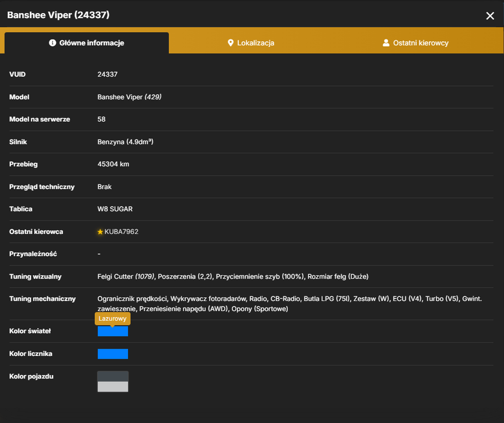Viewport: 504px width, 423px height.
Task: Click the Tuning mechaniczny parts list
Action: [290, 303]
